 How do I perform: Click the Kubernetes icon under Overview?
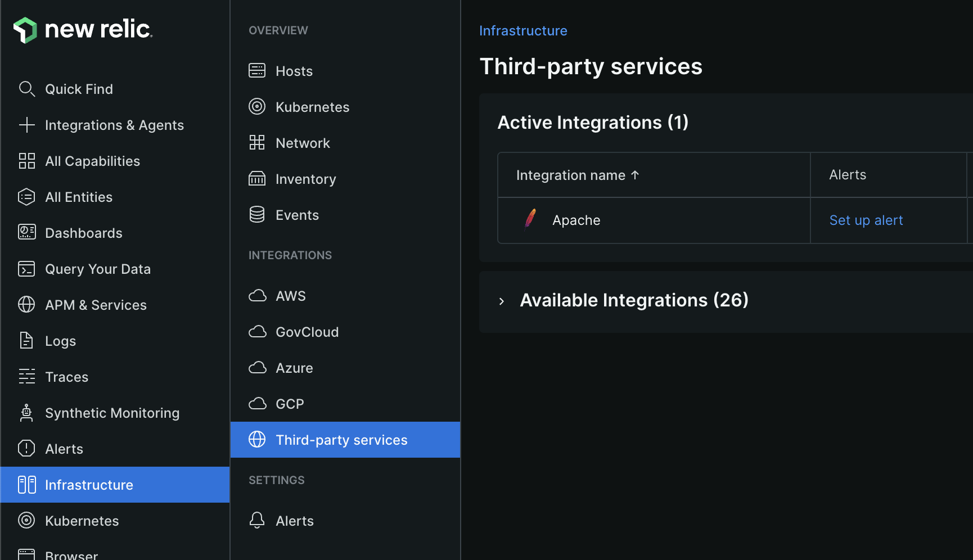click(x=257, y=107)
